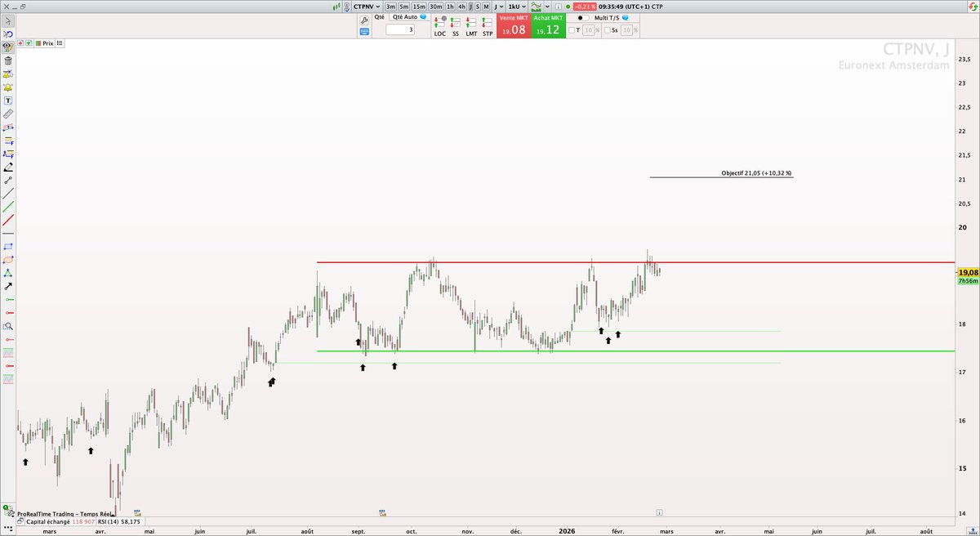This screenshot has width=980, height=536.
Task: Click the keyboard order entry icon
Action: click(364, 32)
